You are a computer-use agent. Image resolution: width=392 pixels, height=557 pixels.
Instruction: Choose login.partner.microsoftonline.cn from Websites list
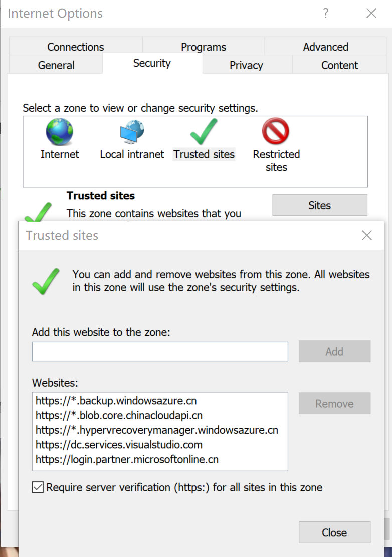tap(127, 459)
